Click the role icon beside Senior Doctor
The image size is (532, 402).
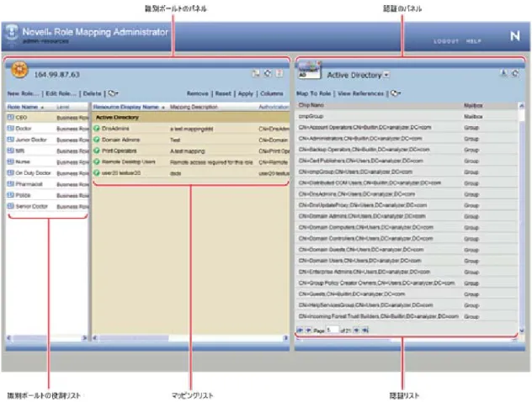(x=10, y=206)
